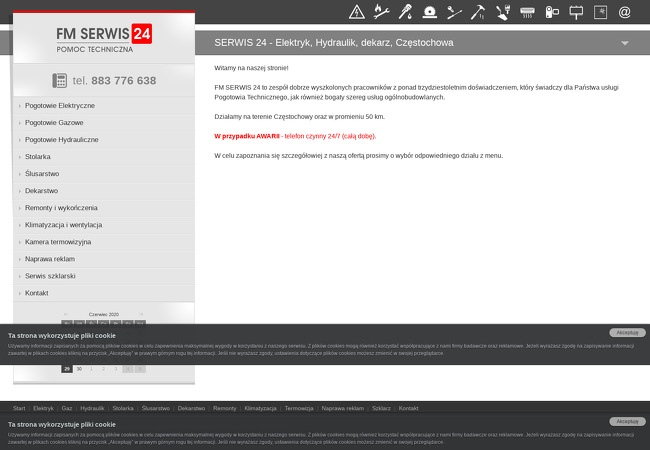Click the 'Witamy na naszej stronie!' greeting
This screenshot has width=650, height=450.
click(251, 68)
